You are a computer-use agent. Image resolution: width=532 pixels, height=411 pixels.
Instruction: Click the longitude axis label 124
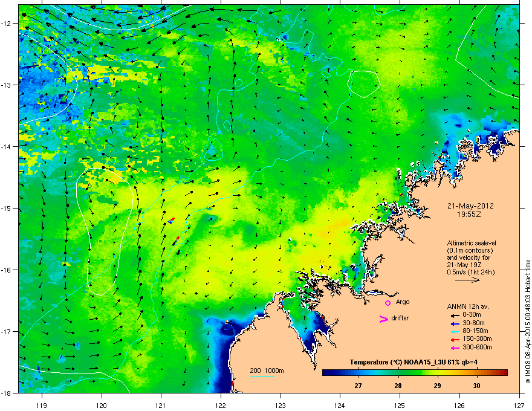tap(340, 405)
